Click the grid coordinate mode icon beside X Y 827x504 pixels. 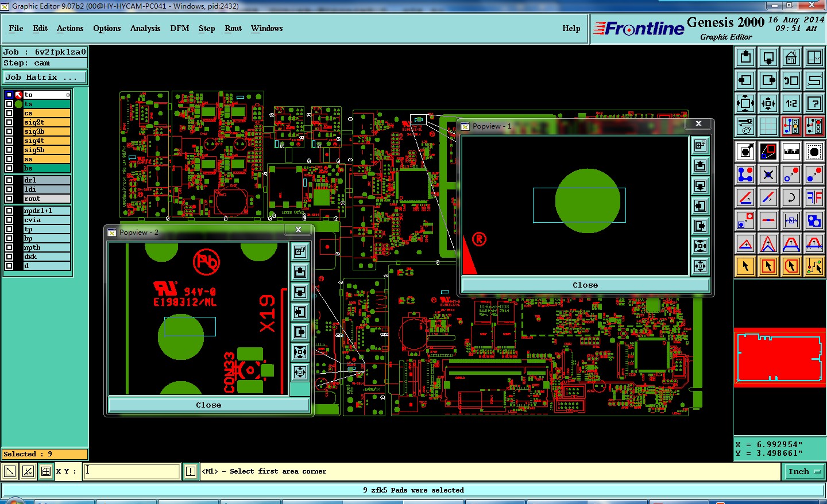46,471
